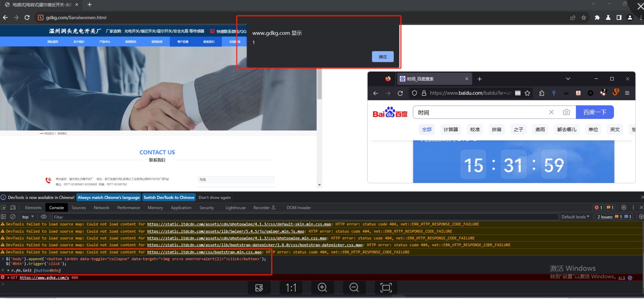
Task: Switch to the Sources tab in DevTools
Action: [78, 207]
